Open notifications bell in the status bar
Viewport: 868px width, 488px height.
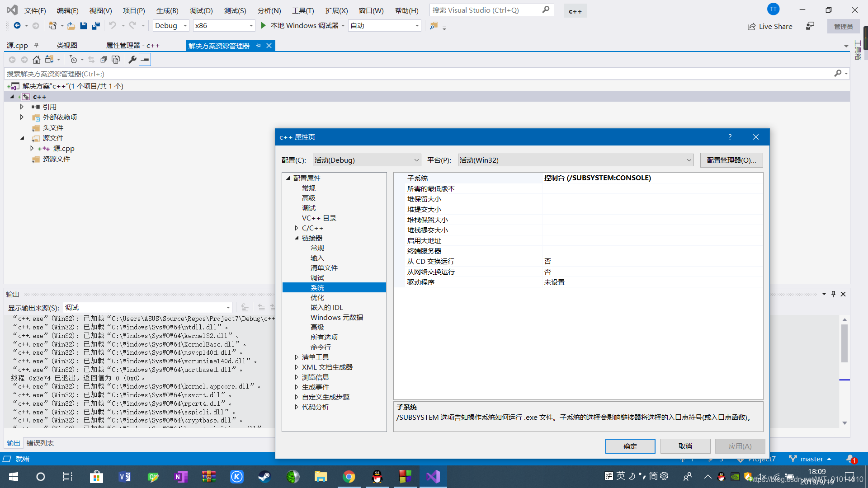(x=850, y=459)
